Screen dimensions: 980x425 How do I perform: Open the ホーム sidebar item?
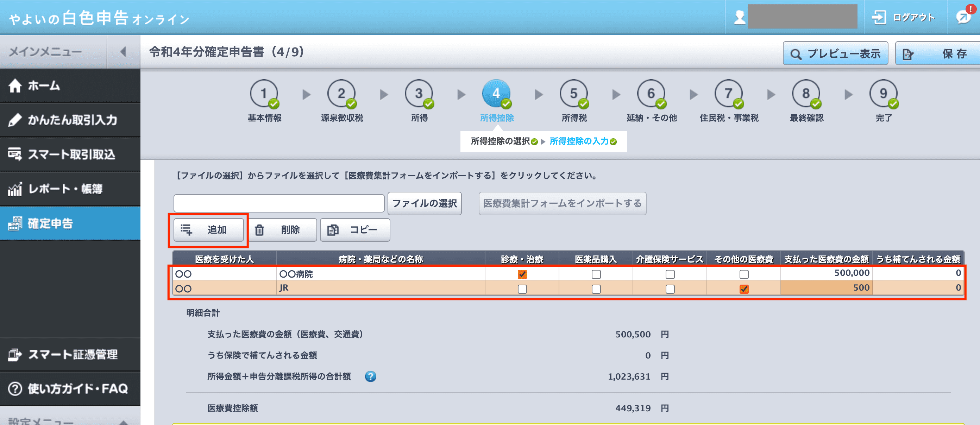70,86
